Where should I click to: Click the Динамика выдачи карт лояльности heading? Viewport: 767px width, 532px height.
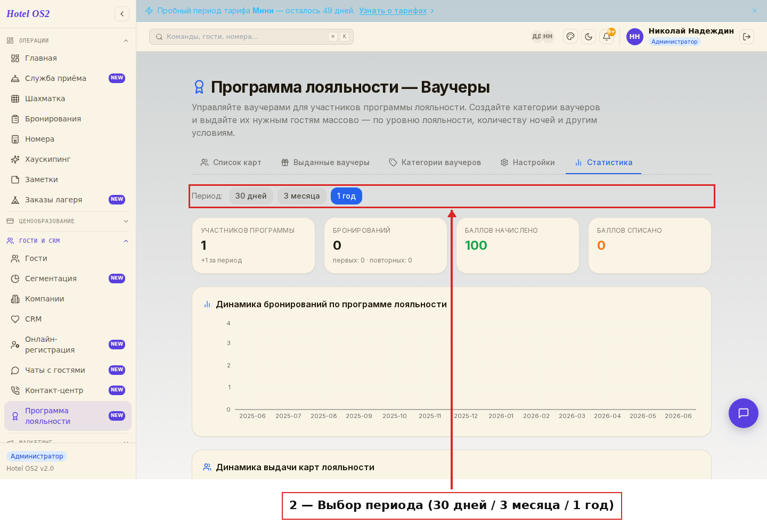tap(295, 468)
